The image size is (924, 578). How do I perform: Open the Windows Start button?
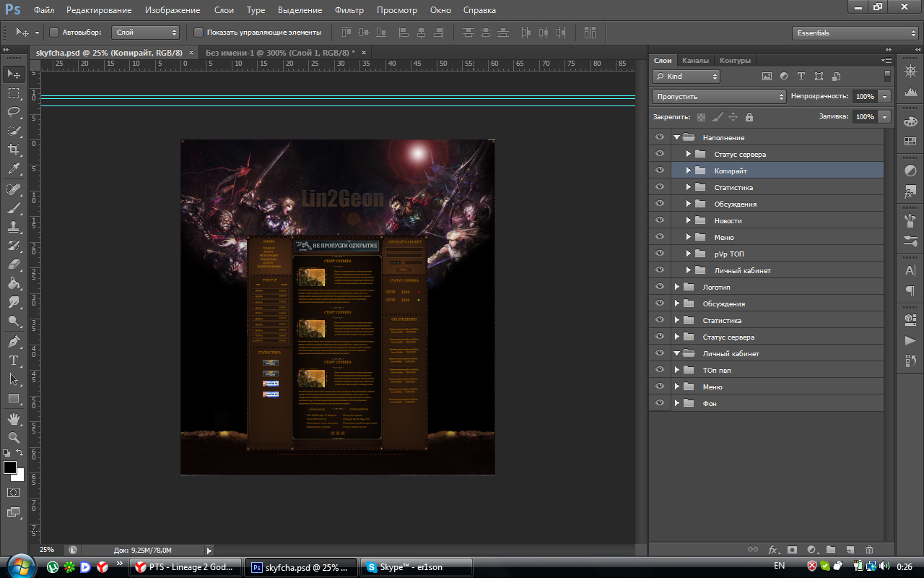(x=20, y=566)
